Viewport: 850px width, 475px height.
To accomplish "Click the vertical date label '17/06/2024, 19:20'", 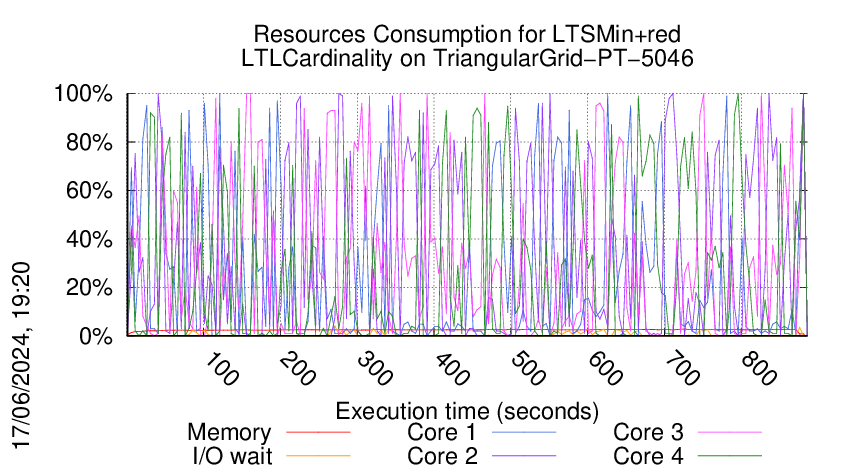I will pyautogui.click(x=22, y=356).
